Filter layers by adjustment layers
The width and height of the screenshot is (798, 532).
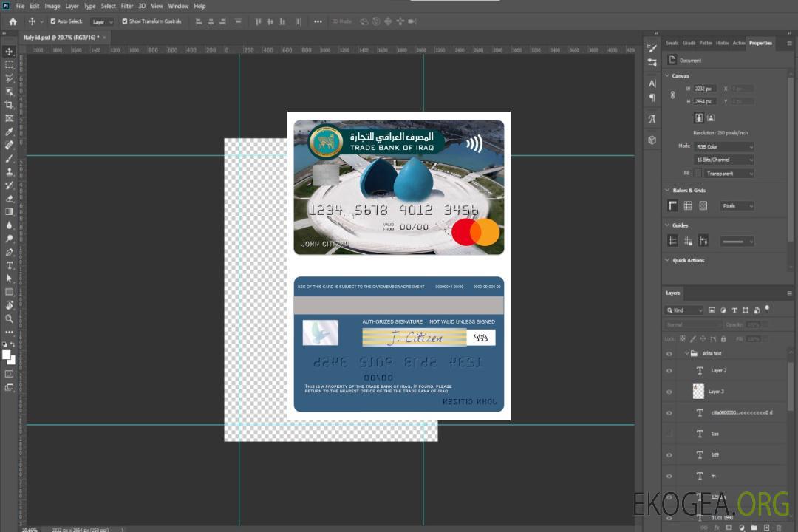point(723,310)
